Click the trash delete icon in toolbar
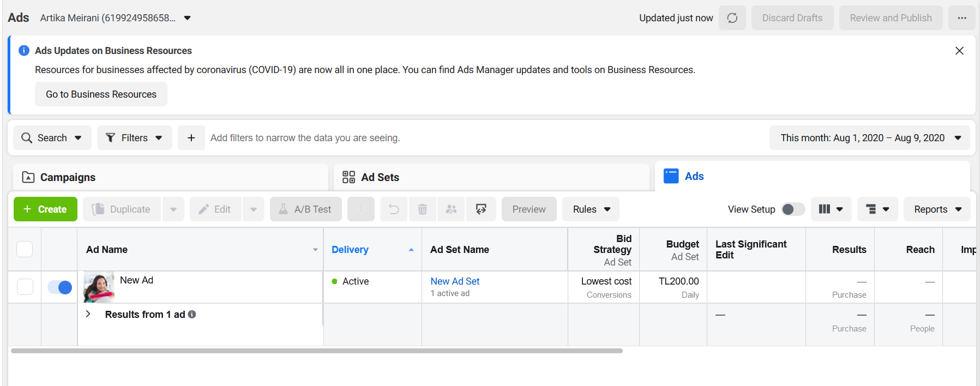 (x=422, y=209)
